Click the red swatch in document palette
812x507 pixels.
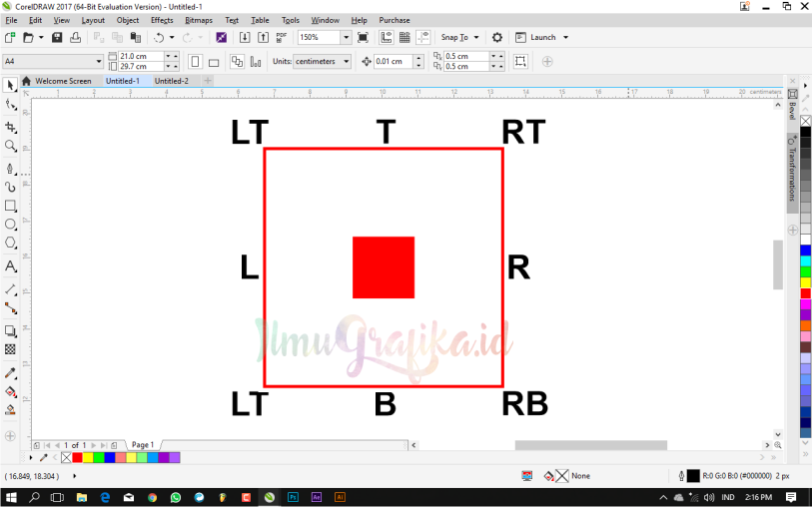[x=77, y=458]
